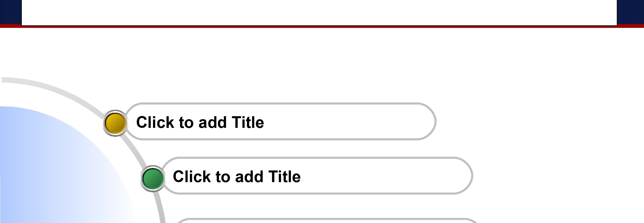Select the navy block at top-left corner
Screen dimensions: 644x223
click(10, 12)
